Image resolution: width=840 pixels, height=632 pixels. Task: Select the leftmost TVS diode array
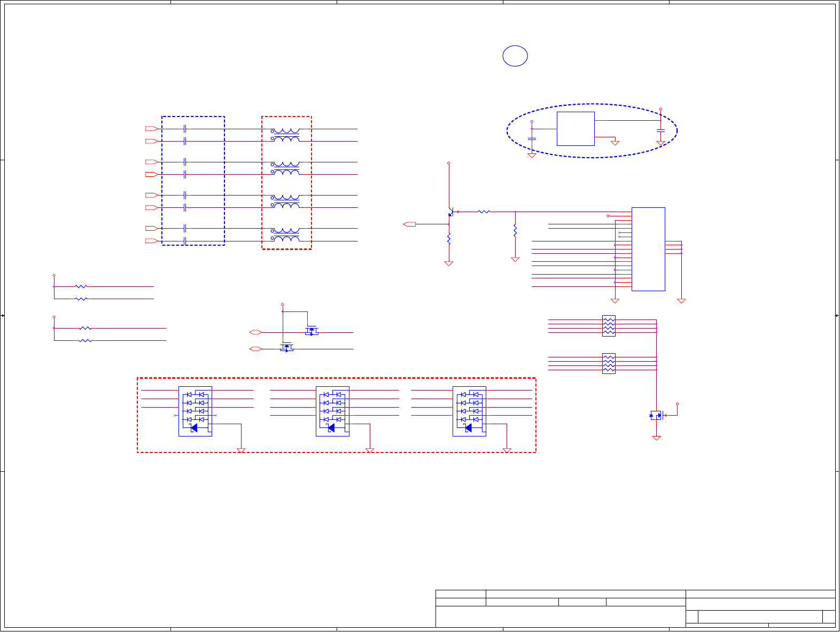[195, 411]
